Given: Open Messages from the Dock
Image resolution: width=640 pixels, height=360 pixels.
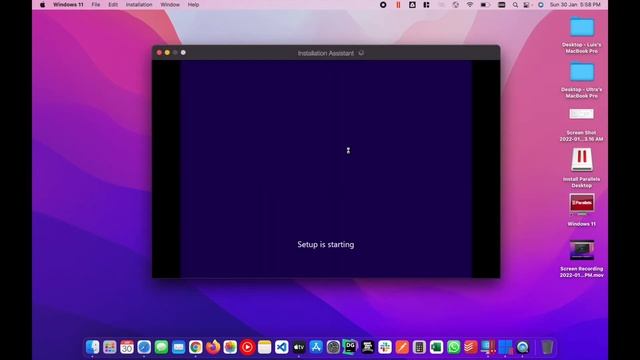Looking at the screenshot, I should (161, 347).
